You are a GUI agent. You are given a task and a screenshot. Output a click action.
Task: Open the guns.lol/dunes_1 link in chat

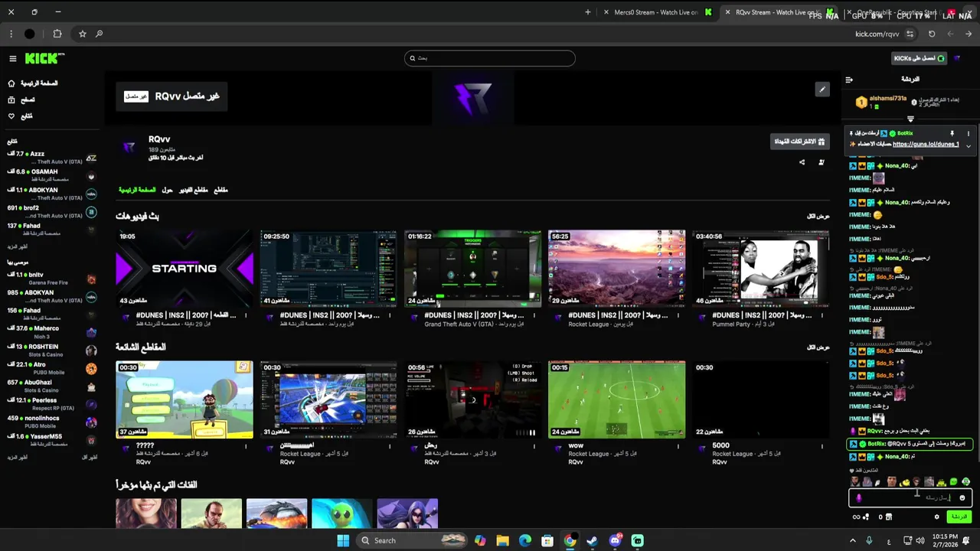926,144
